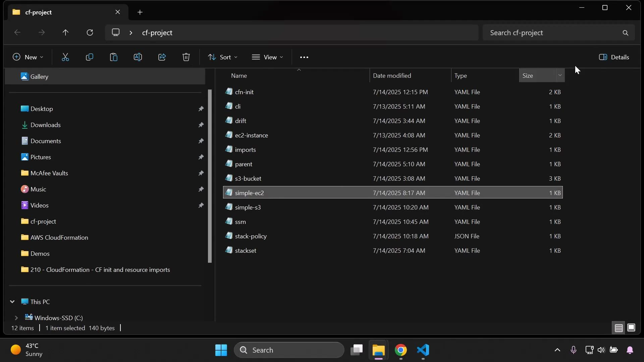Click the weather widget in the taskbar

[x=27, y=350]
